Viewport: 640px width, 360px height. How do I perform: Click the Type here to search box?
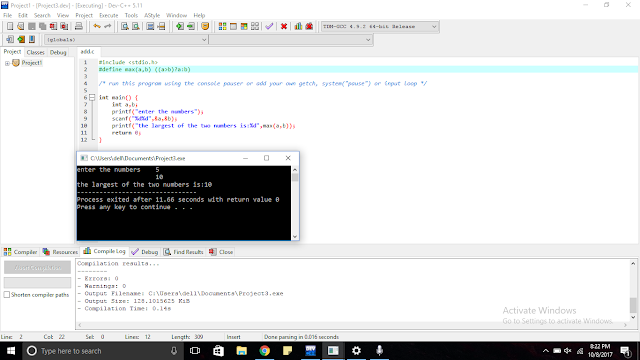click(102, 351)
